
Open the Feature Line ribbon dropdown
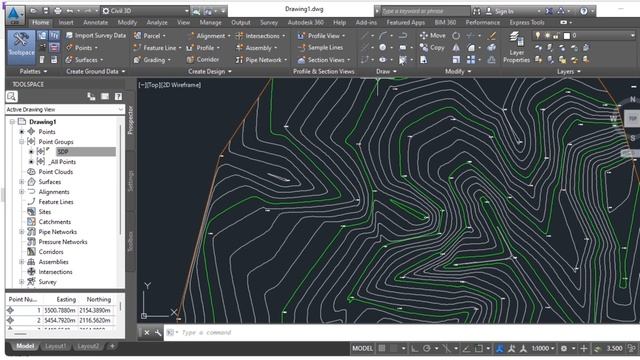157,48
